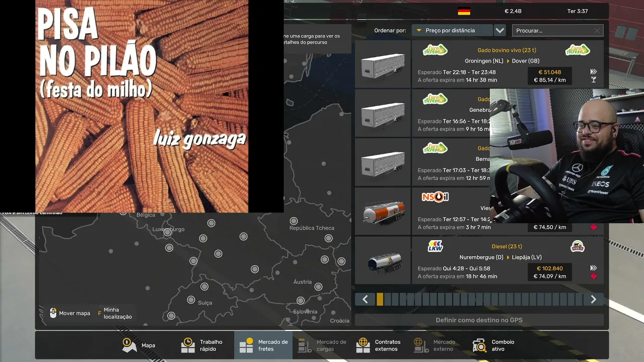Screen dimensions: 644x362
Task: Open the Preço por distância sort dropdown
Action: coord(452,31)
